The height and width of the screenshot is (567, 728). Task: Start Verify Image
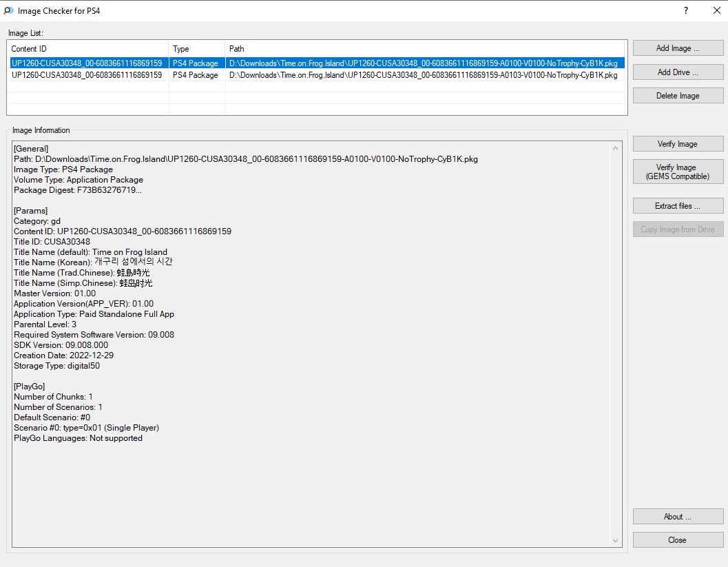[x=678, y=144]
